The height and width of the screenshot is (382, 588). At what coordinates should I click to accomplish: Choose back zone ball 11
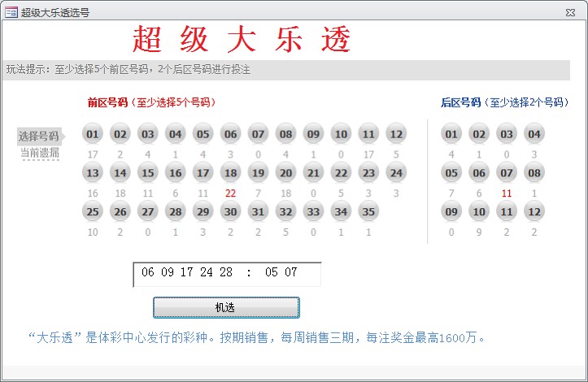[506, 211]
